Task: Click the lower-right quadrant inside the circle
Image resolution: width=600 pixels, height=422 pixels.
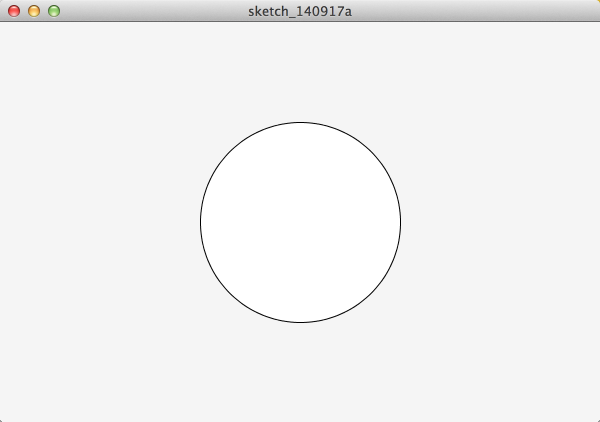Action: pyautogui.click(x=341, y=262)
